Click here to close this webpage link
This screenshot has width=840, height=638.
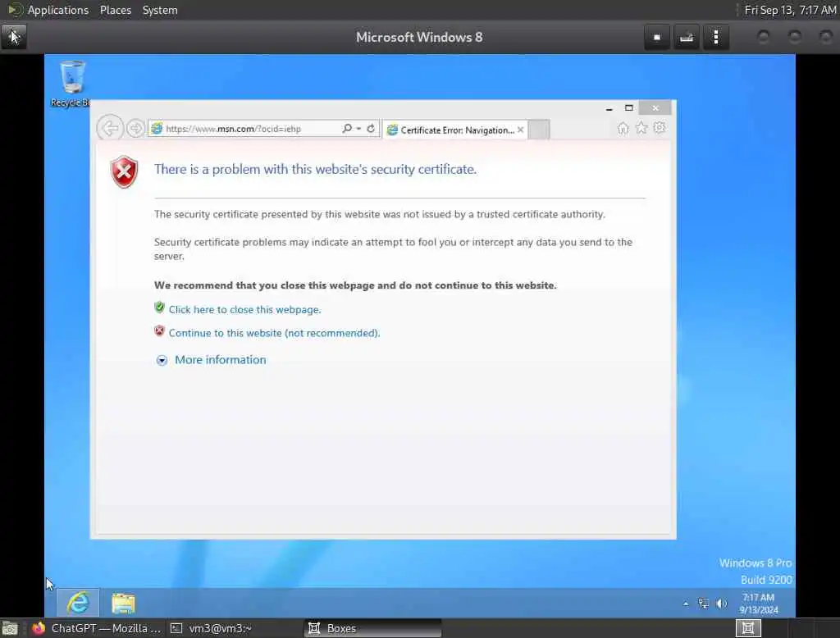click(244, 310)
